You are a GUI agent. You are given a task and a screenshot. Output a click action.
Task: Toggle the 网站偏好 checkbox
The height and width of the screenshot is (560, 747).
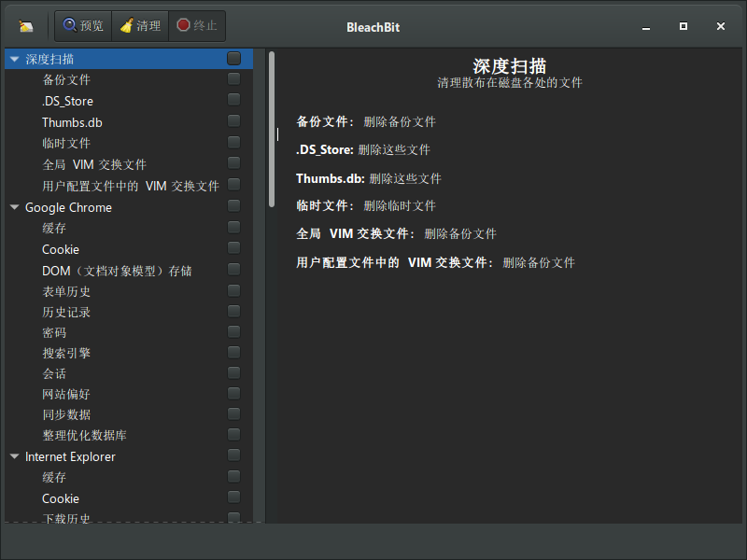point(234,393)
